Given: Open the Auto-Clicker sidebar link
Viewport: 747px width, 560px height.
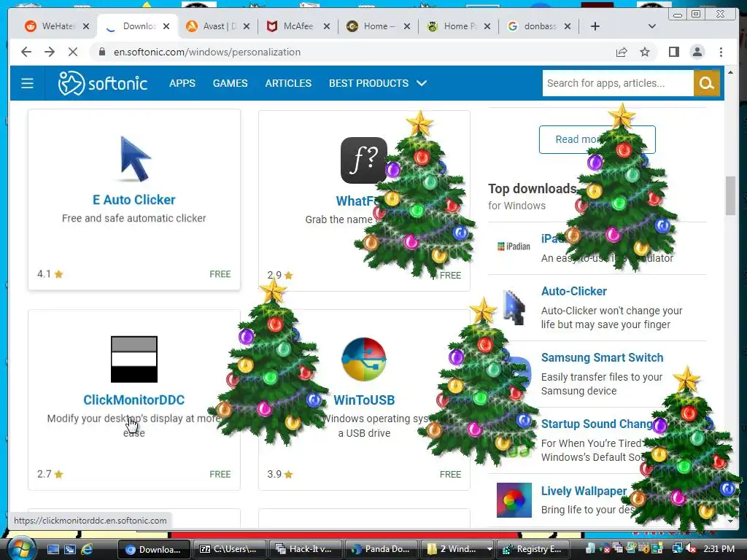Looking at the screenshot, I should point(574,291).
